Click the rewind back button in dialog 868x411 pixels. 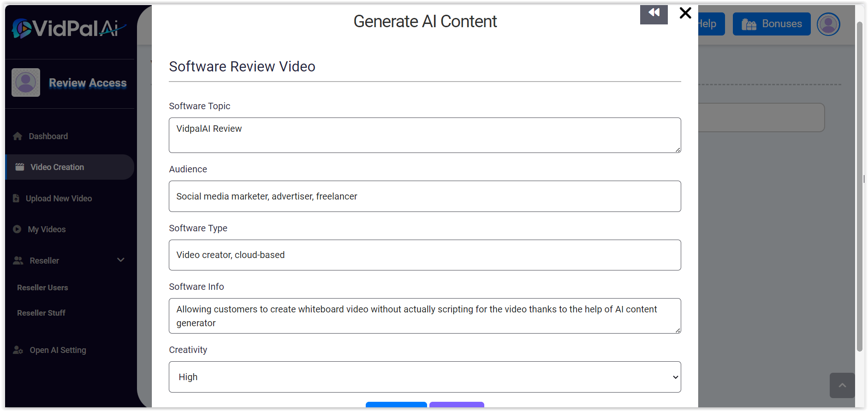click(x=654, y=14)
